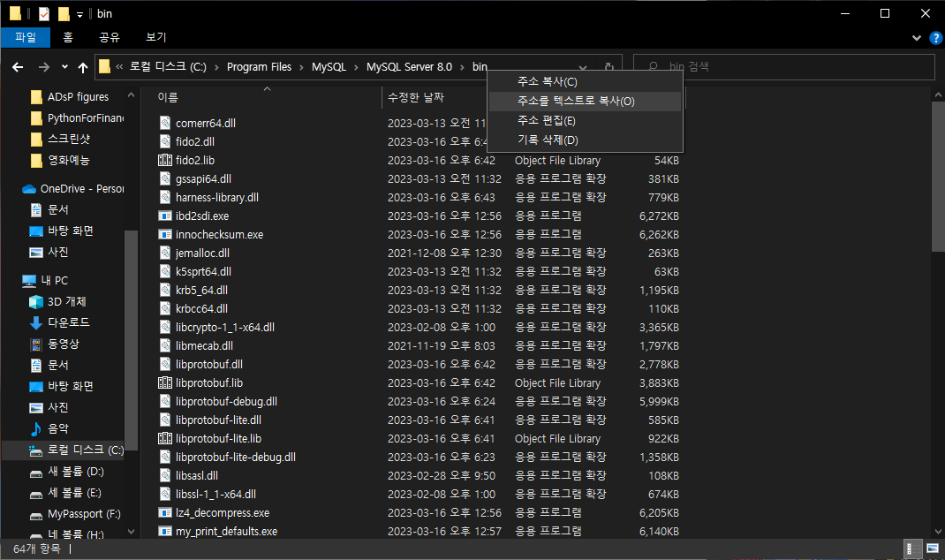Open the address bar history dropdown
The image size is (945, 560).
583,67
